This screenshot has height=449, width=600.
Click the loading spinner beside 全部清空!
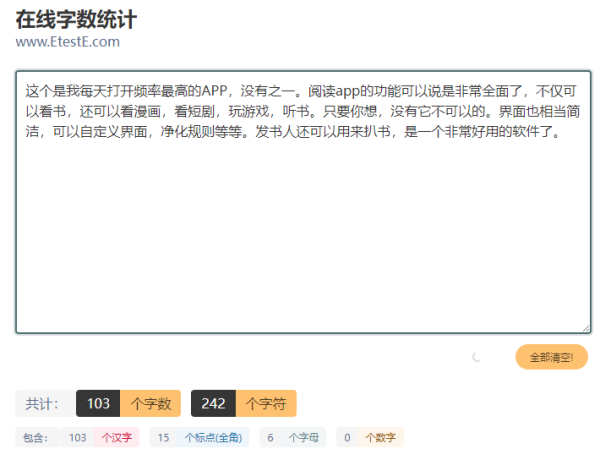(476, 357)
